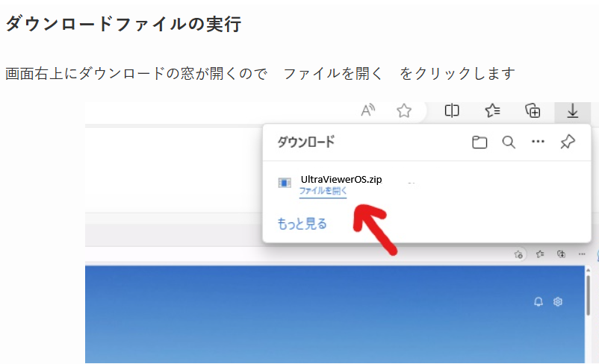Click the small add-favorite star icon in lower toolbar
Image resolution: width=599 pixels, height=364 pixels.
[518, 254]
